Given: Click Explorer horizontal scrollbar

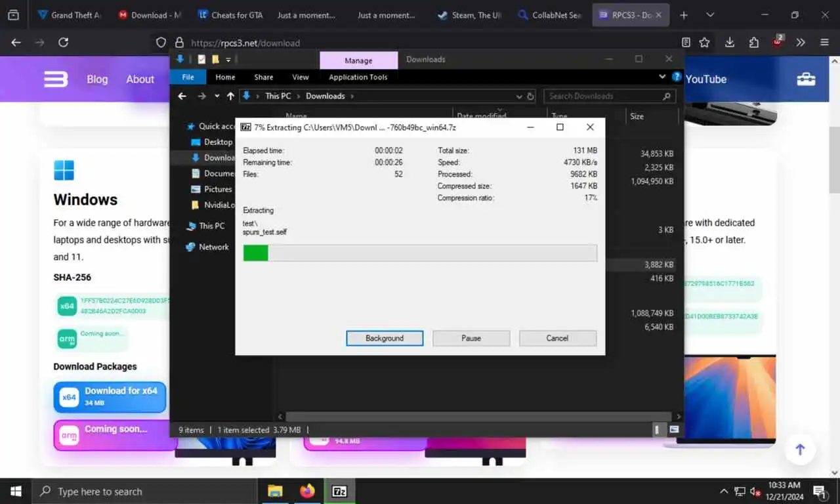Looking at the screenshot, I should pos(478,417).
